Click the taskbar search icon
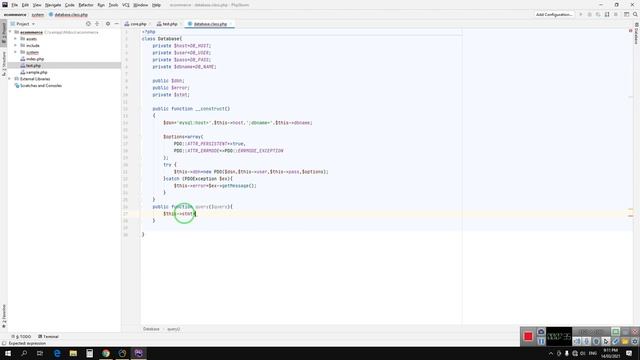This screenshot has width=640, height=360. click(24, 353)
